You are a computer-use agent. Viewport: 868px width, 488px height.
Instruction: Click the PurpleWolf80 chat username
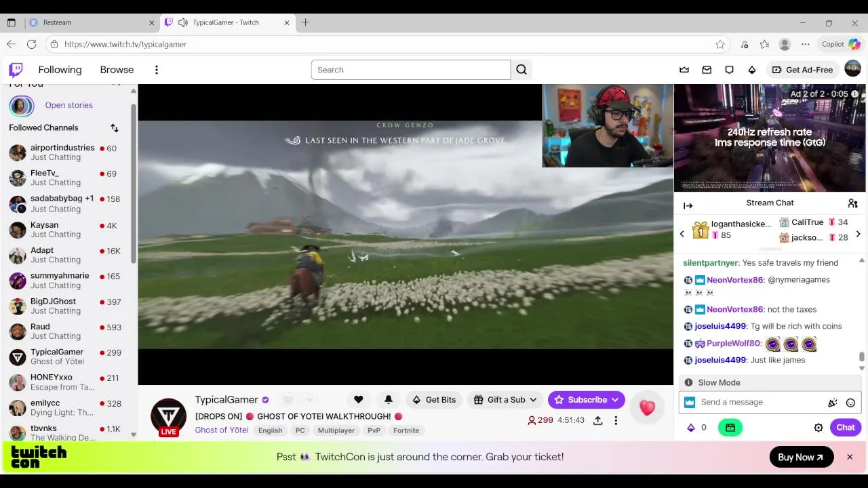click(733, 344)
